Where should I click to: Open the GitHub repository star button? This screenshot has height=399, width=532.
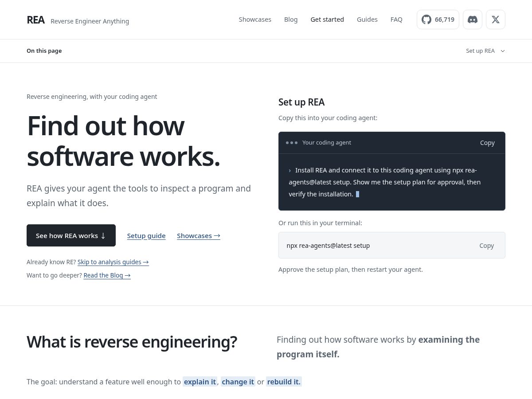pyautogui.click(x=438, y=20)
